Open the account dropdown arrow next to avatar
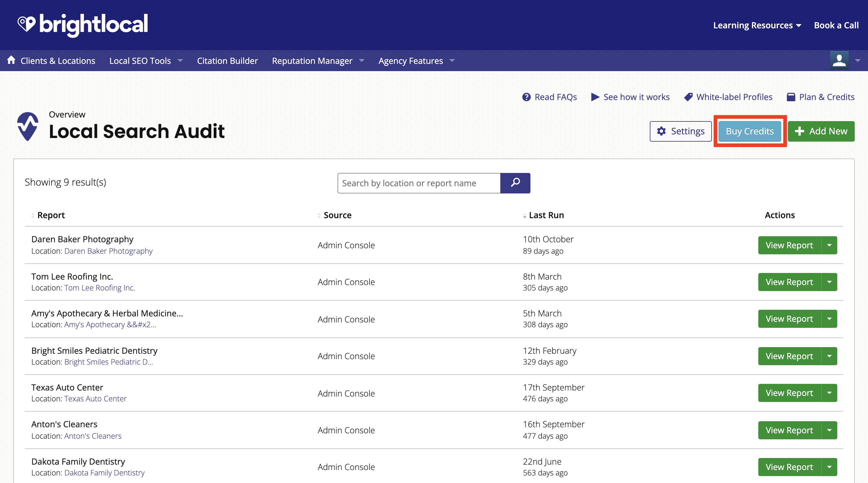 pyautogui.click(x=858, y=61)
